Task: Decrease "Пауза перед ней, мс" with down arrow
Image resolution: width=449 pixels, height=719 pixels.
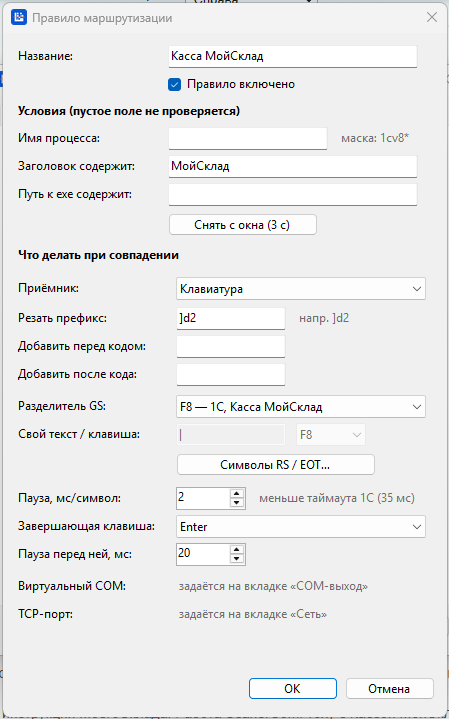Action: click(237, 559)
